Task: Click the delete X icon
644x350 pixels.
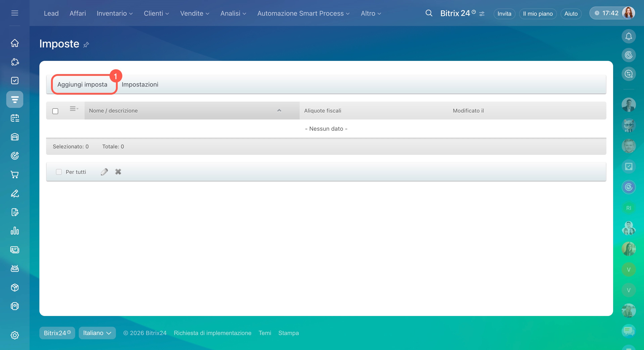Action: pos(118,172)
